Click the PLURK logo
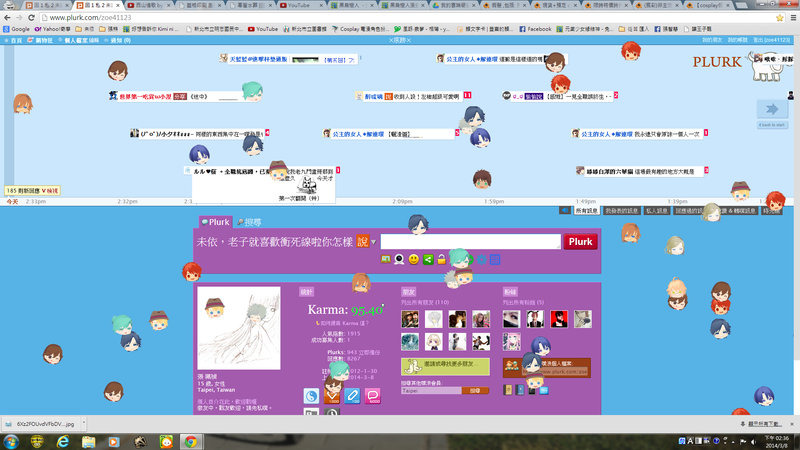The height and width of the screenshot is (450, 800). (717, 62)
